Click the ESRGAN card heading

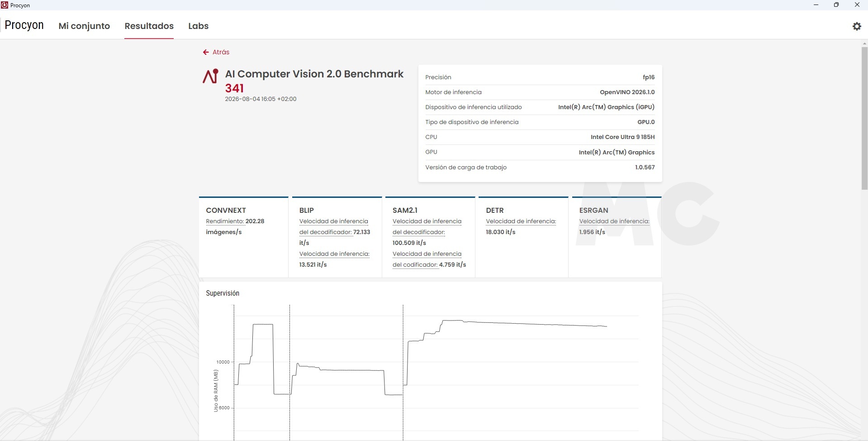pos(593,211)
